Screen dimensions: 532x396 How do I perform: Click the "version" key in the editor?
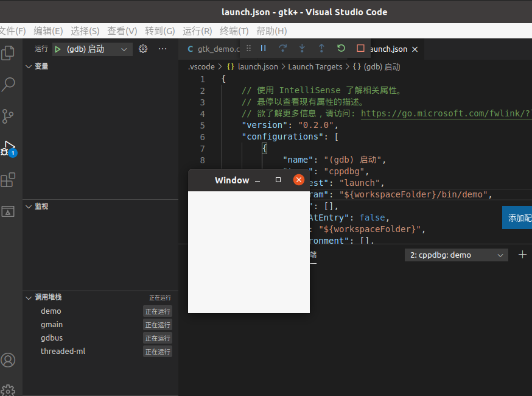coord(265,125)
